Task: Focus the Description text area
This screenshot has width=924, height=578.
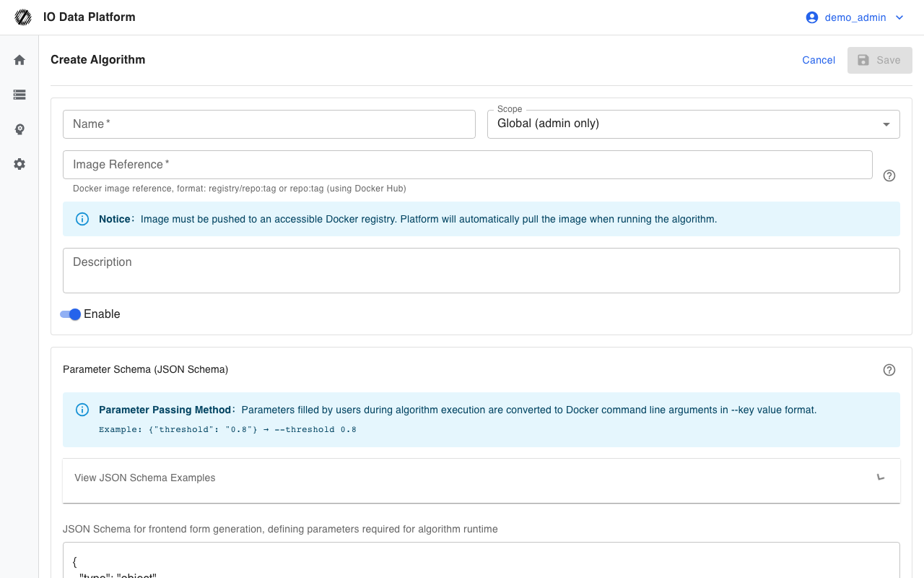Action: pos(481,271)
